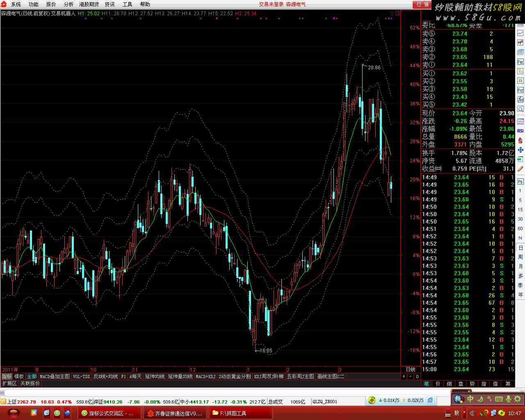Image resolution: width=525 pixels, height=420 pixels.
Task: Switch to the 筹 chip distribution tab
Action: coord(509,383)
